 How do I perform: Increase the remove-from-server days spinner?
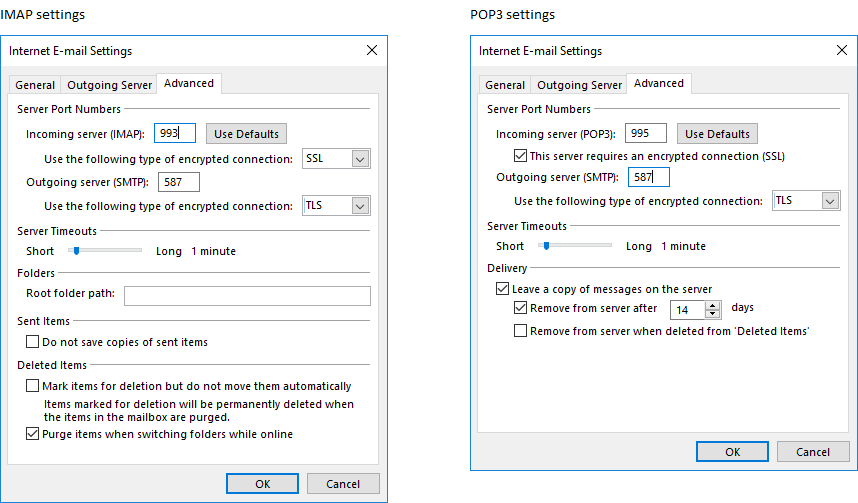click(712, 305)
